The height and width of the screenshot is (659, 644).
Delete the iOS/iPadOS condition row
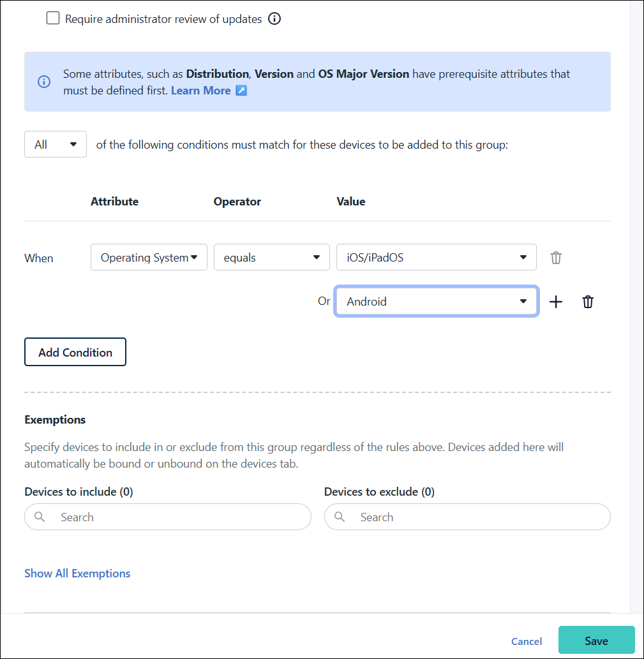[556, 257]
